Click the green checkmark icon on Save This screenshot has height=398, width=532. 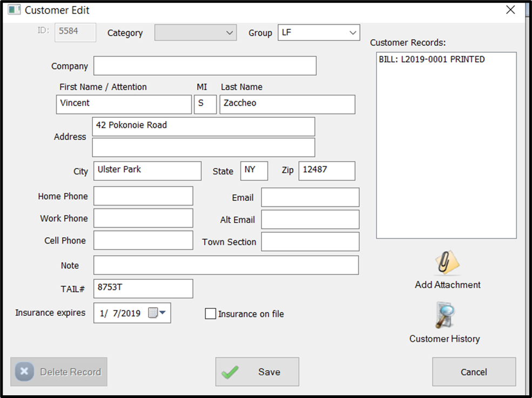coord(231,372)
